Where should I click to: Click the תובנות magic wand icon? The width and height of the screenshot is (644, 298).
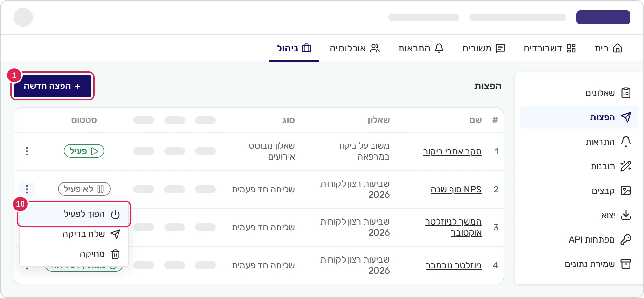[626, 166]
